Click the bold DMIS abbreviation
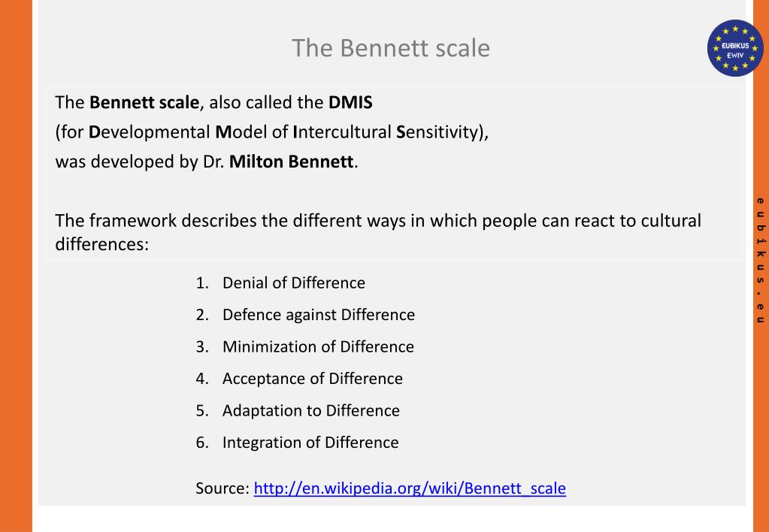 (350, 102)
